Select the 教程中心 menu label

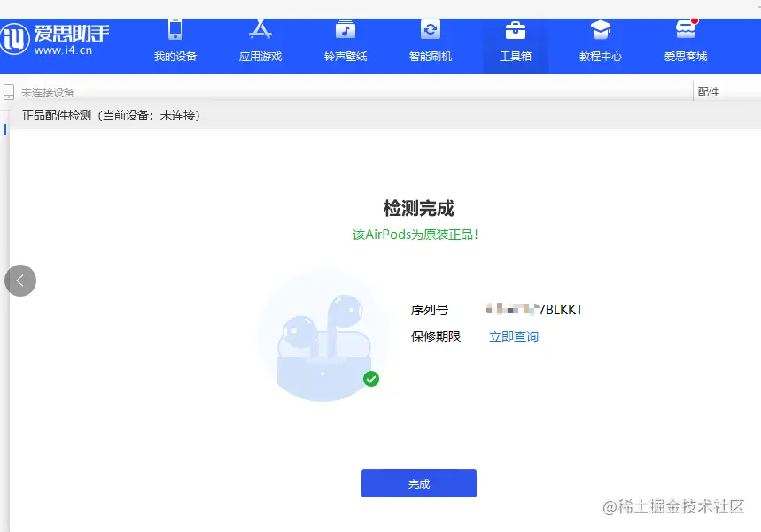[x=601, y=57]
